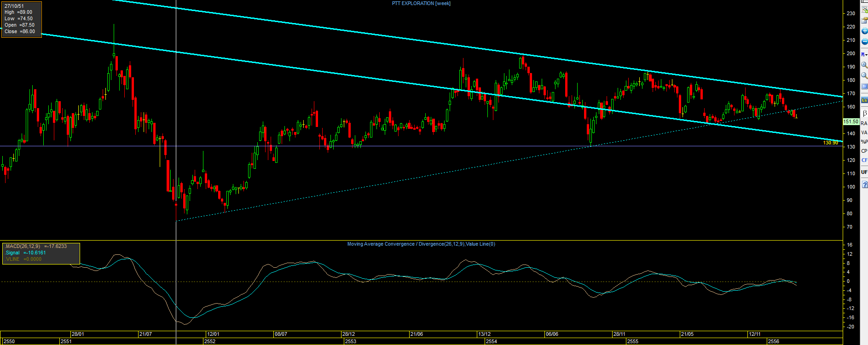Screen dimensions: 868x345
Task: Click the blue CF toolbar button
Action: point(864,160)
